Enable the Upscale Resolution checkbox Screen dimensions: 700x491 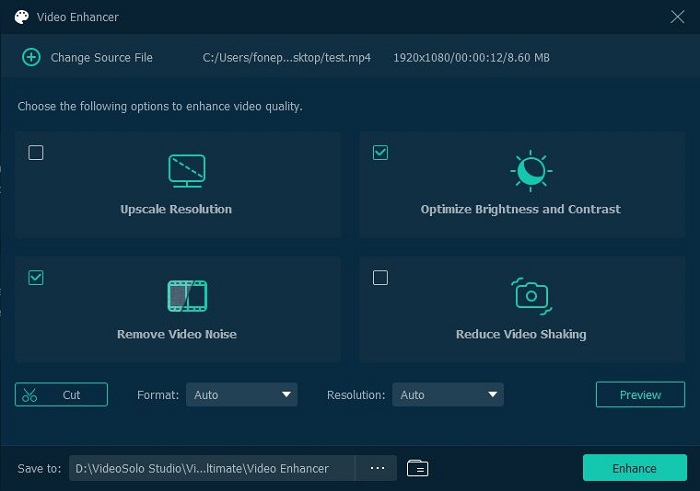click(x=36, y=153)
